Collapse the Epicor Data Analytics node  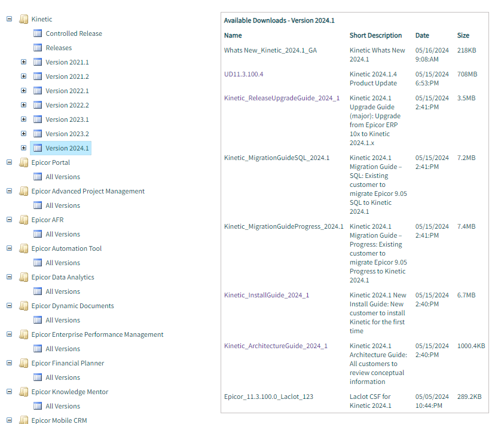coord(10,276)
